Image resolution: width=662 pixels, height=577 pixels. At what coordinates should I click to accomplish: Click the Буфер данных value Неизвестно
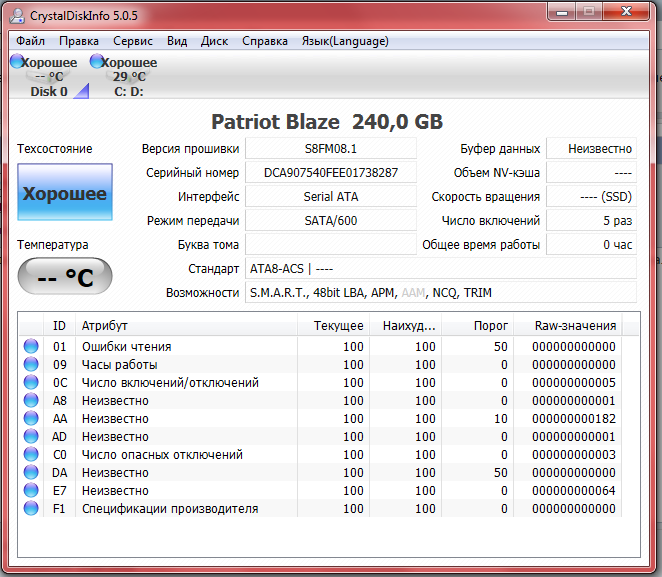[x=591, y=149]
